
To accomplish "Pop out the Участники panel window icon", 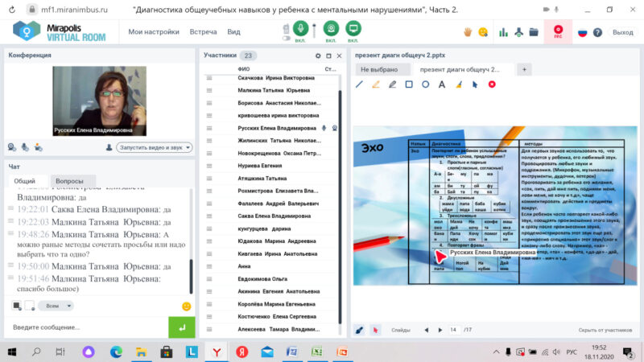I will (328, 56).
